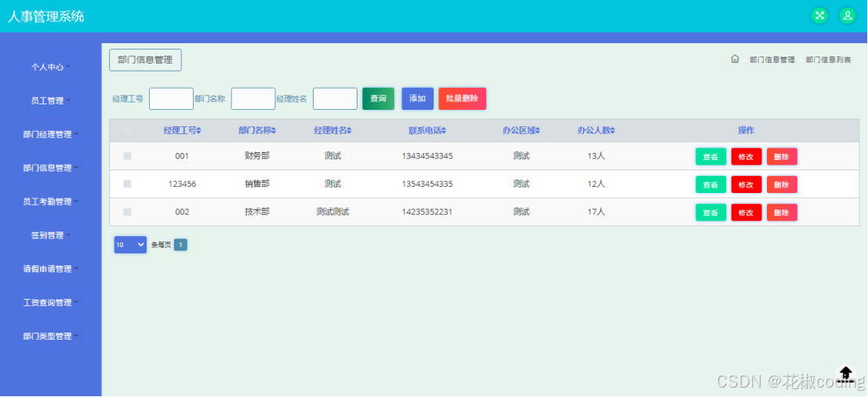868x397 pixels.
Task: View the 销售部 row with 查看
Action: click(x=710, y=184)
